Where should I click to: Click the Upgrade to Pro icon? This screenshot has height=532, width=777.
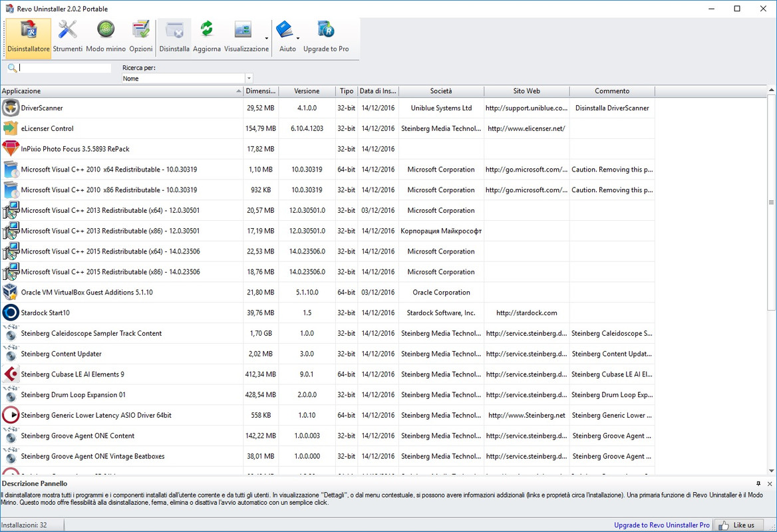click(x=326, y=30)
